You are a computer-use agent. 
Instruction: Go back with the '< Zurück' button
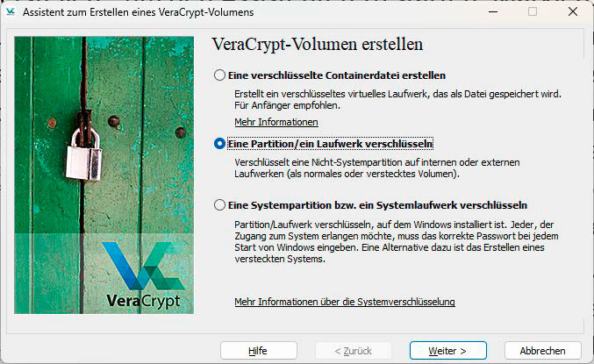pos(353,351)
